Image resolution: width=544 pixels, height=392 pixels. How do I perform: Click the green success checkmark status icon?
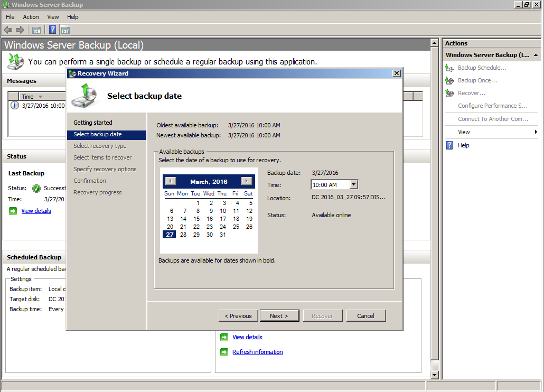tap(36, 189)
